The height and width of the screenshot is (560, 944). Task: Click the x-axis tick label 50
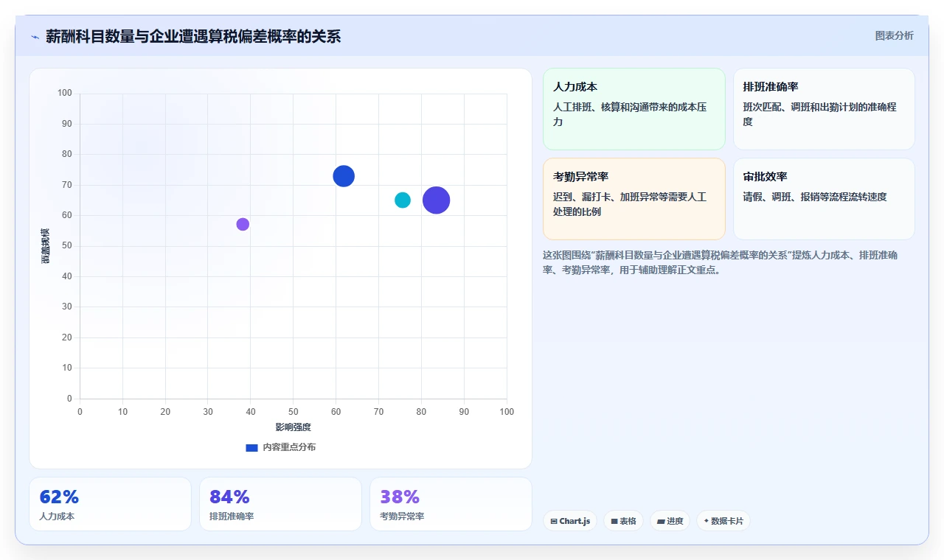(x=294, y=411)
